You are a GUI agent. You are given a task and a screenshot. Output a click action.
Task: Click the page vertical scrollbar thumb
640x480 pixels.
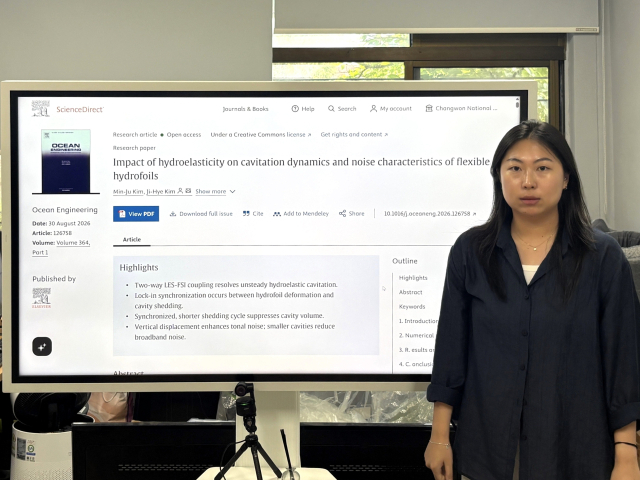517,103
